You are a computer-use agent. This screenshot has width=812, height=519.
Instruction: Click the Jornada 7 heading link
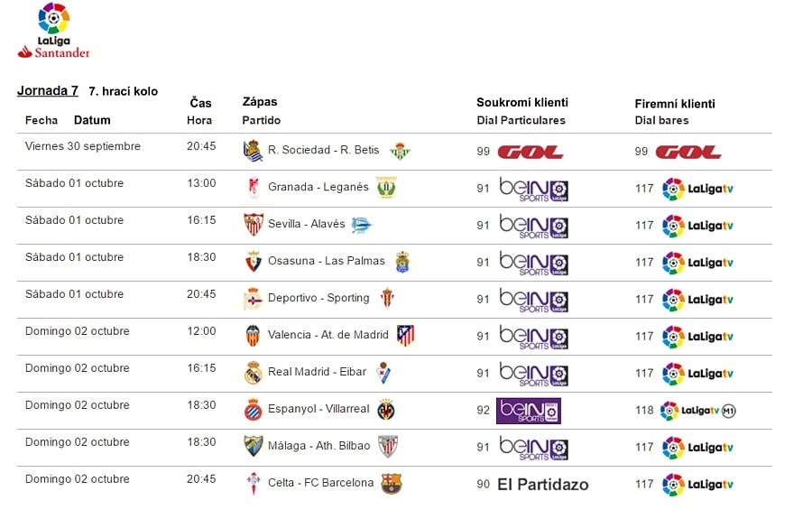click(x=48, y=91)
